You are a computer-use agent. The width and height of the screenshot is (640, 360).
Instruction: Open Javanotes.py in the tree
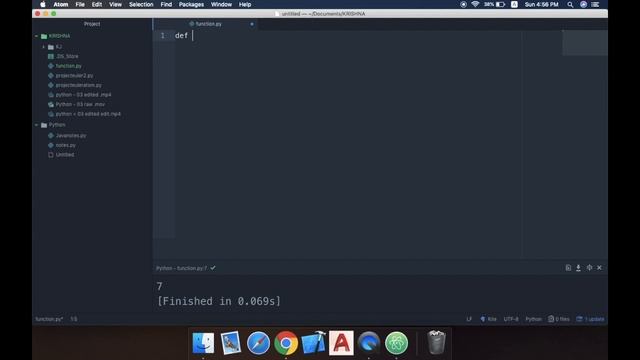pyautogui.click(x=71, y=136)
